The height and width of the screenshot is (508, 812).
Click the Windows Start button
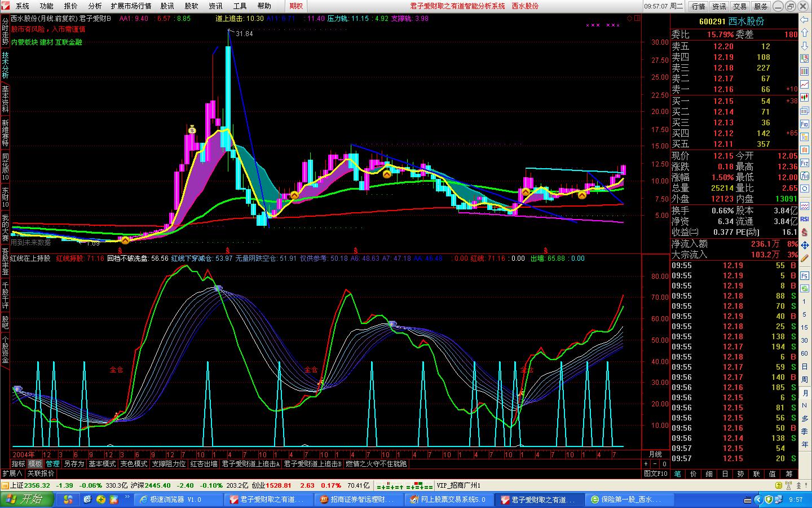(27, 500)
